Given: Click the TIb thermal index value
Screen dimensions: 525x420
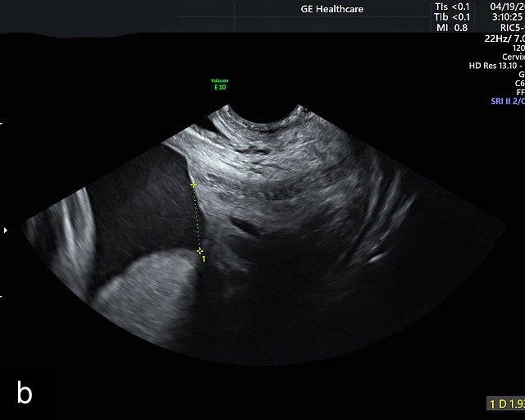Looking at the screenshot, I should (452, 16).
